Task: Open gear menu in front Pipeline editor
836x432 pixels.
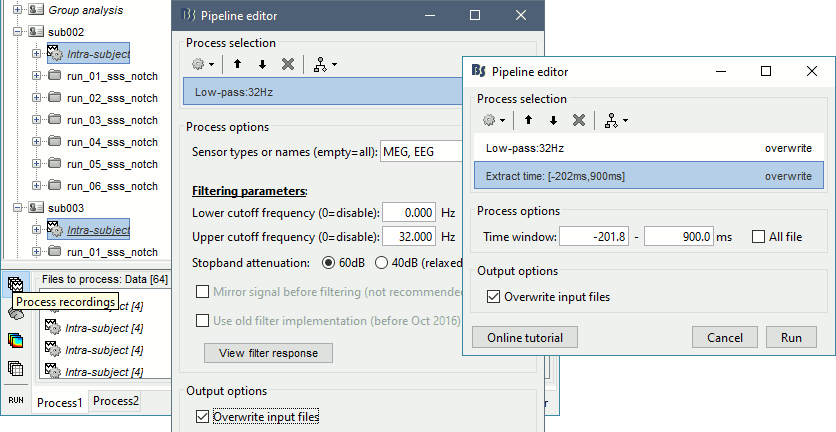Action: (494, 121)
